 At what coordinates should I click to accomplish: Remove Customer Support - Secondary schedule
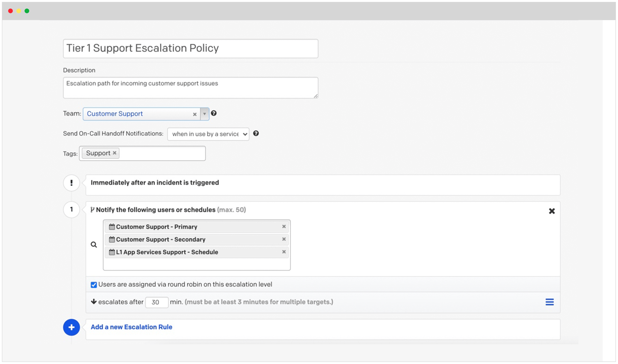point(284,239)
